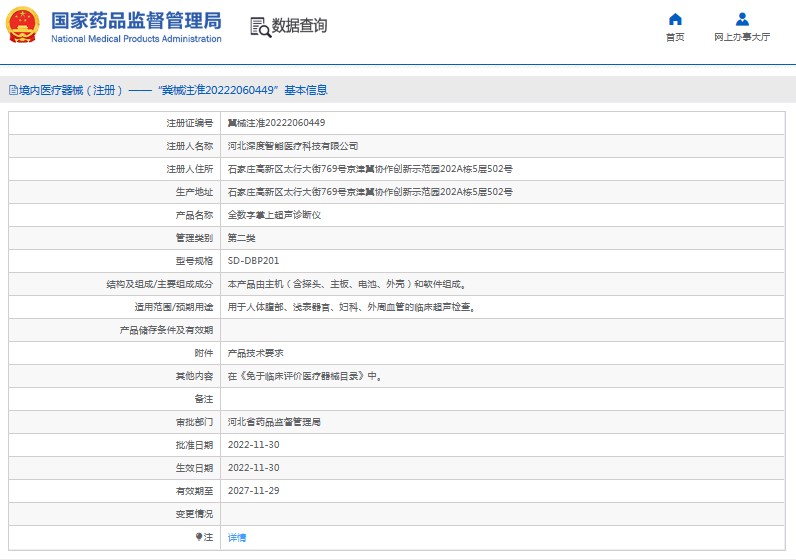Select the 注册人住所 address value
Viewport: 796px width, 560px height.
point(370,169)
